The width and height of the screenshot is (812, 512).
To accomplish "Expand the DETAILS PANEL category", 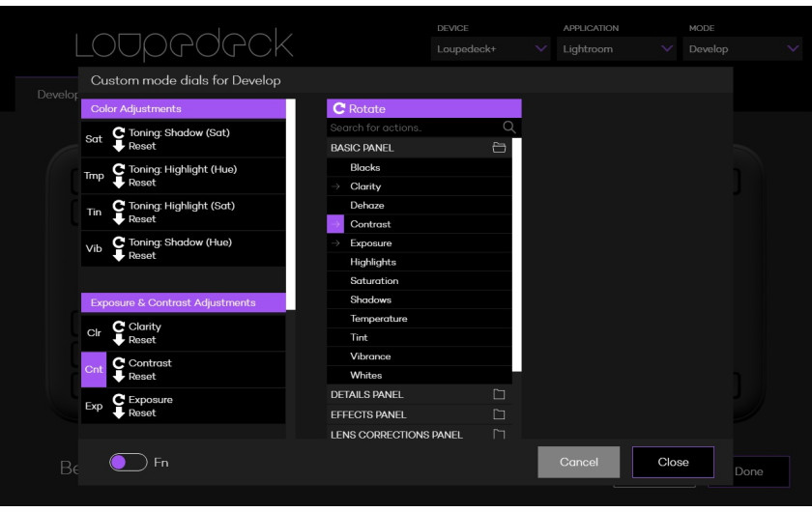I will (419, 394).
